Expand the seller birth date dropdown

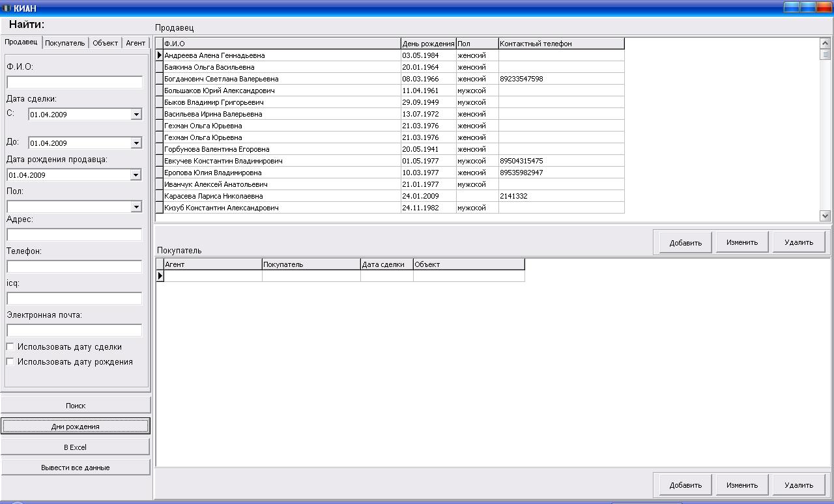pyautogui.click(x=136, y=175)
